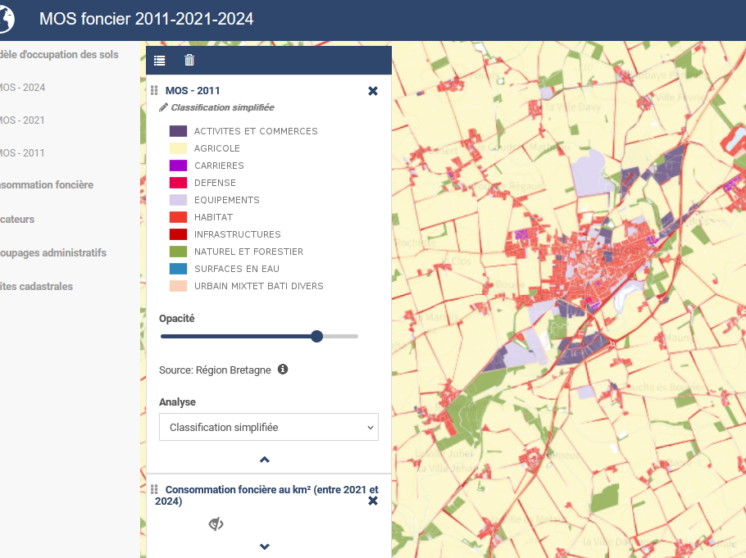This screenshot has height=558, width=746.
Task: Open the Analyse dropdown
Action: pos(268,427)
